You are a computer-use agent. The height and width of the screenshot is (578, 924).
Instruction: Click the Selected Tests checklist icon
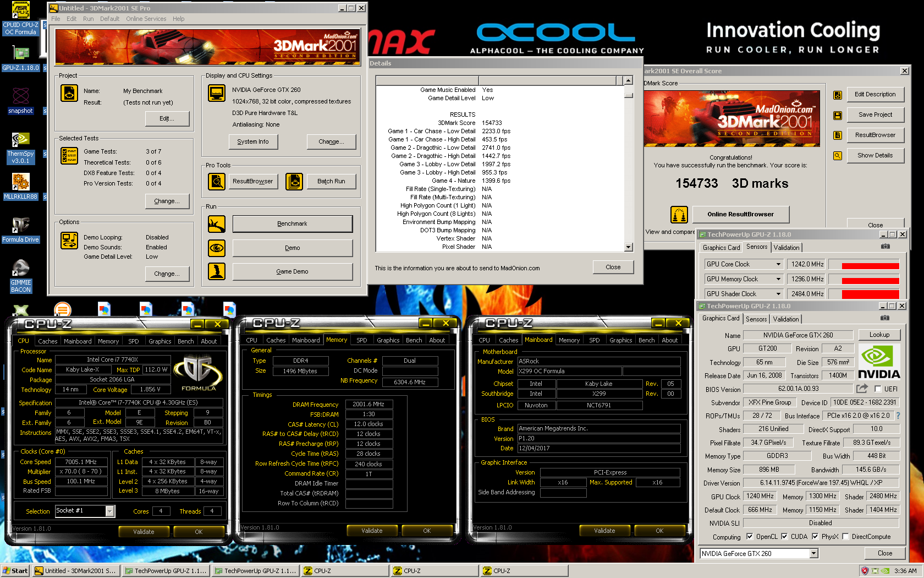tap(69, 156)
